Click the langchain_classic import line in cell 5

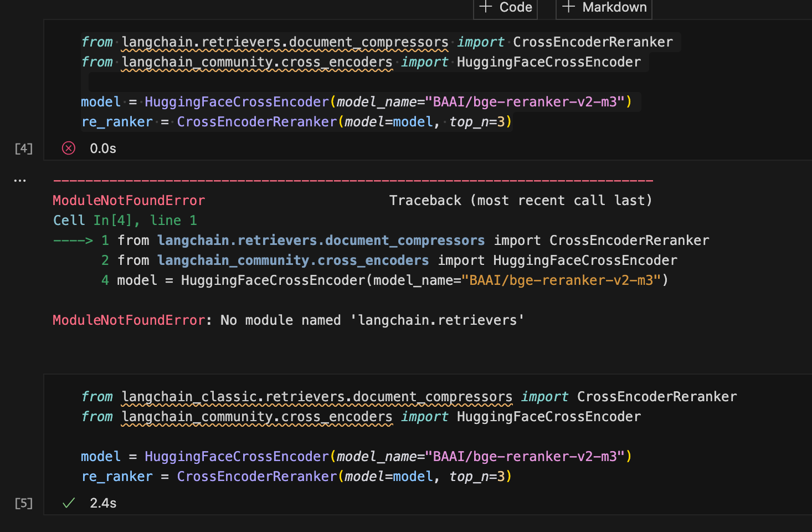409,397
